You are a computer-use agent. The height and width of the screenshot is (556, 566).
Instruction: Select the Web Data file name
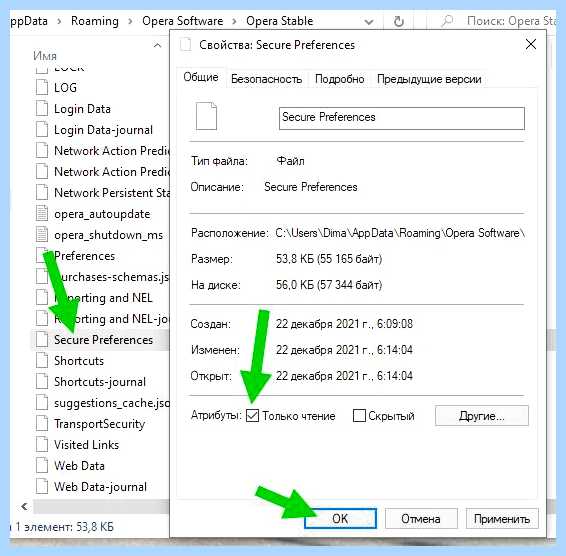(79, 466)
